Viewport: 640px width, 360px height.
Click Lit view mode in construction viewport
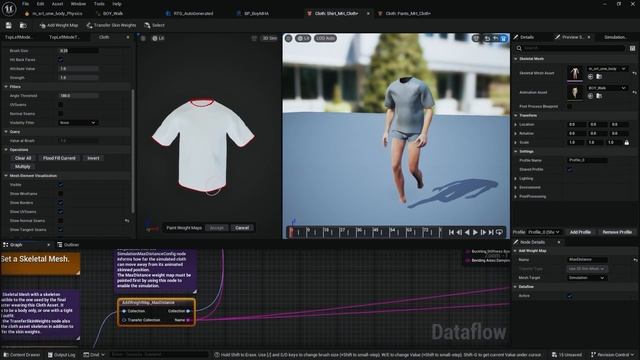pos(158,38)
